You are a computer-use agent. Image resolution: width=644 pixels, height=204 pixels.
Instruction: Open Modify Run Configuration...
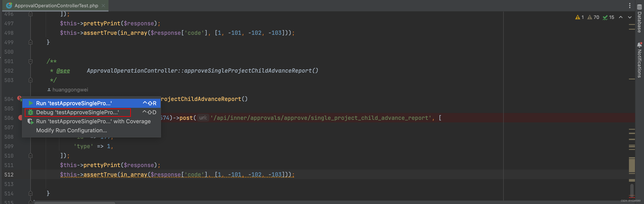click(91, 130)
